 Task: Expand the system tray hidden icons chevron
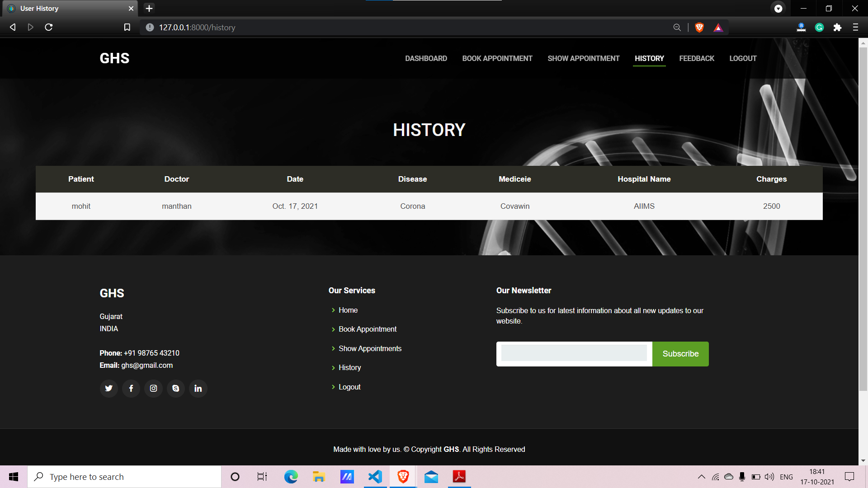tap(701, 477)
